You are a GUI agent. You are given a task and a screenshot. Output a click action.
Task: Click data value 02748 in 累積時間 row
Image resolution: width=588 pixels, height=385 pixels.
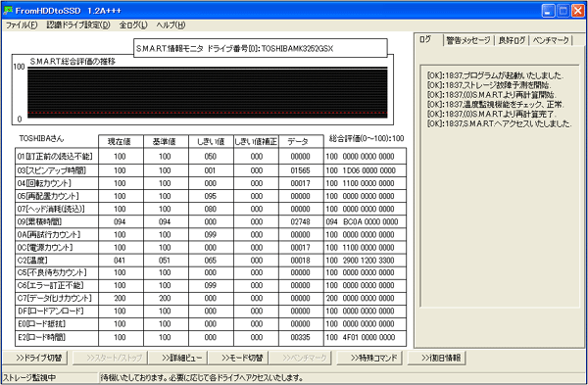pos(301,221)
